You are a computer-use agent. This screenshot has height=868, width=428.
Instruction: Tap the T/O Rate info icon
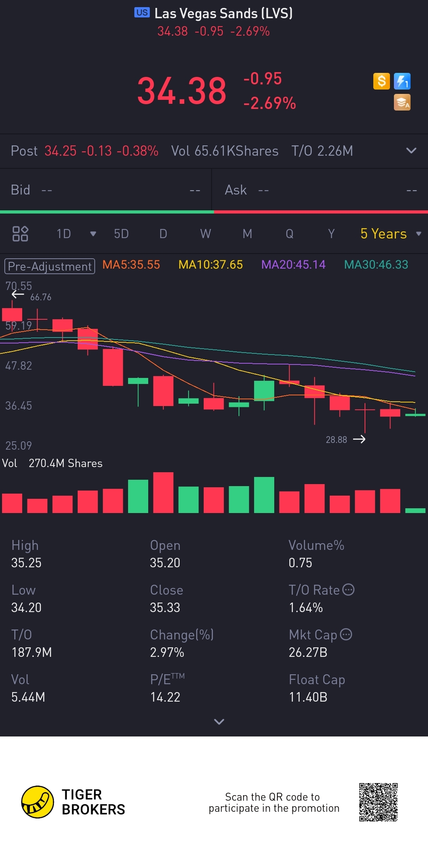pyautogui.click(x=348, y=589)
